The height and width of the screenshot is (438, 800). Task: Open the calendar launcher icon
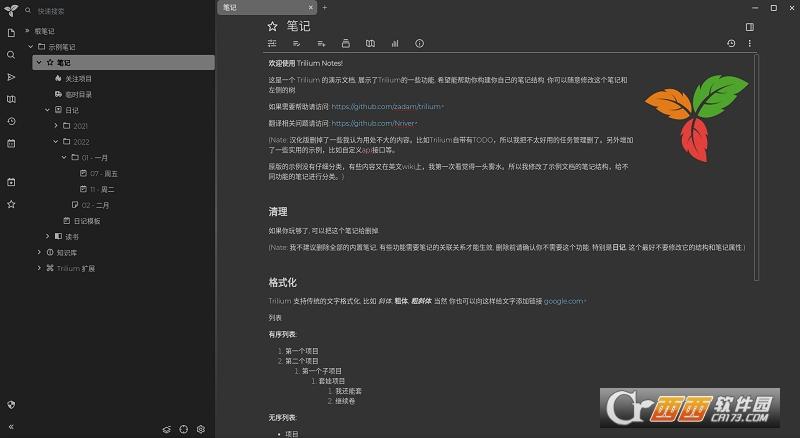[11, 143]
